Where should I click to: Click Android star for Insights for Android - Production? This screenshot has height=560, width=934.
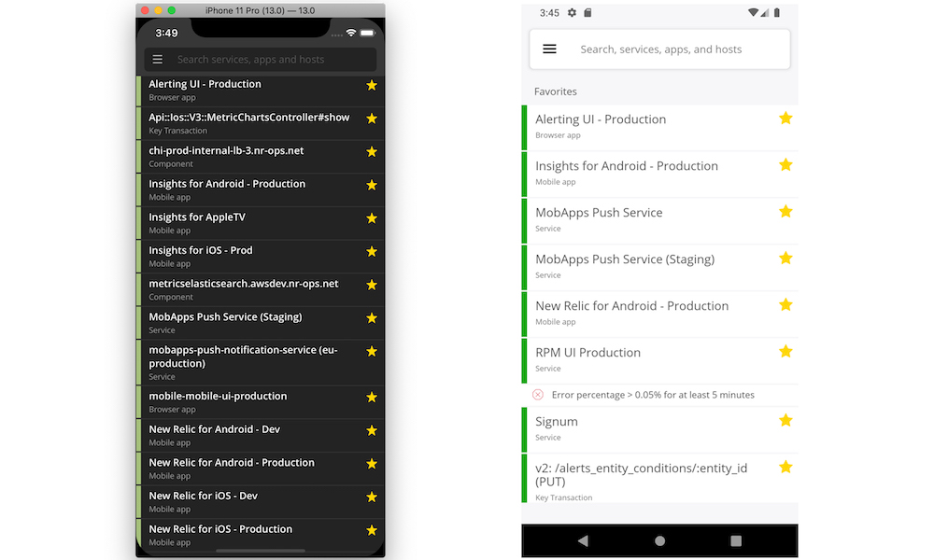(x=785, y=164)
